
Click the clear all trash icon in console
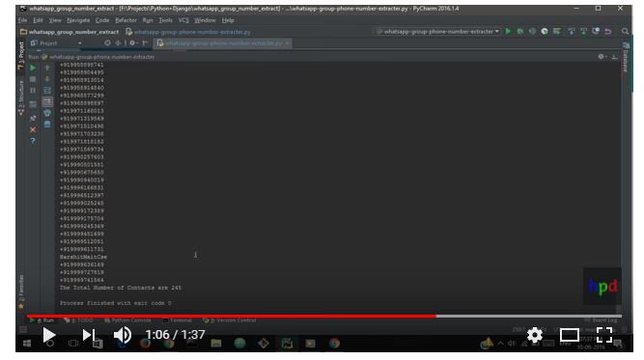tap(47, 125)
